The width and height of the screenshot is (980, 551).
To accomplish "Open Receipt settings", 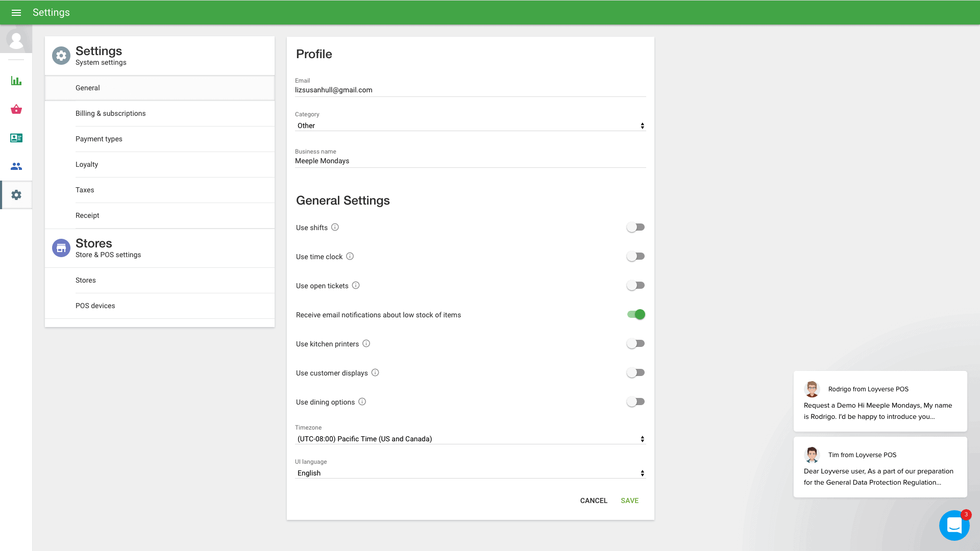I will click(x=160, y=215).
